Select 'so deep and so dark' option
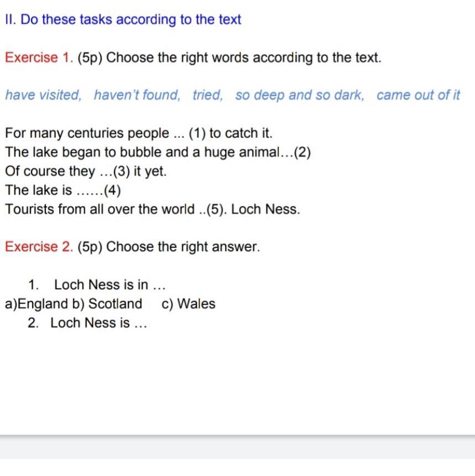The image size is (475, 476). (x=299, y=95)
